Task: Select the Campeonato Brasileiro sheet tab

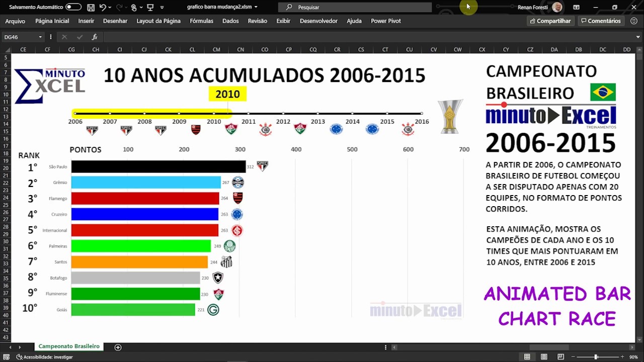Action: (69, 346)
